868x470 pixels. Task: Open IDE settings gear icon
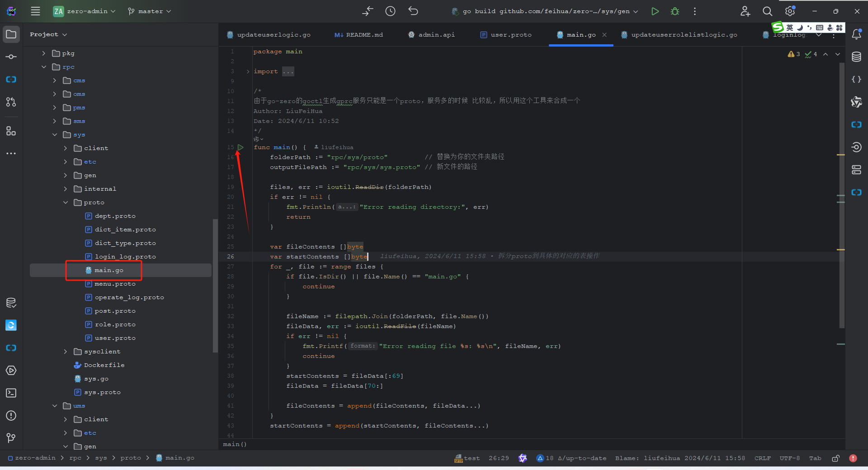(x=790, y=11)
